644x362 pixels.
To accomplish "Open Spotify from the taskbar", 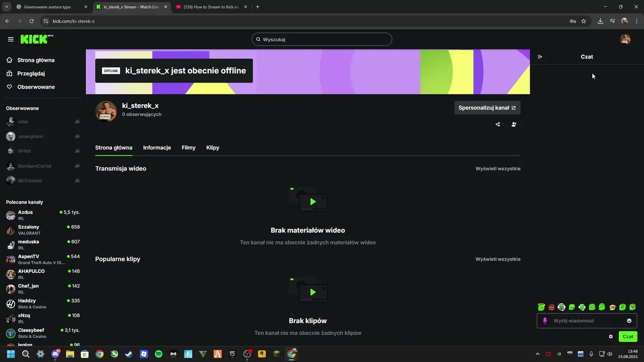I will (158, 354).
